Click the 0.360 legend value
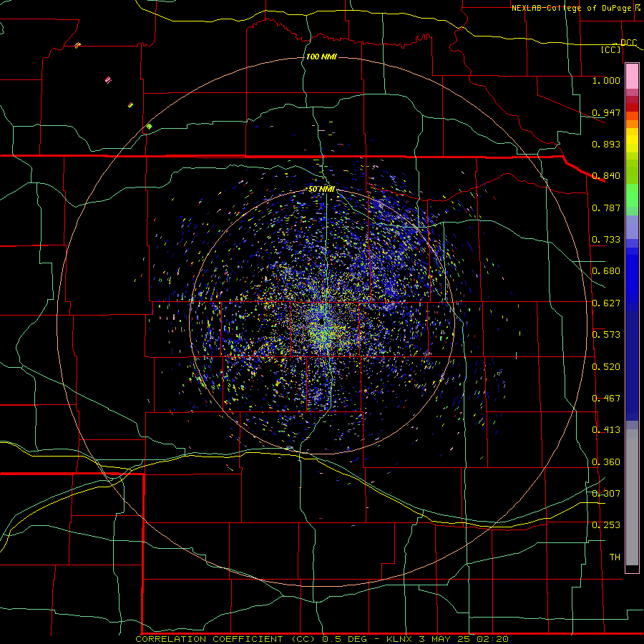Screen dimensions: 644x644 click(x=606, y=462)
